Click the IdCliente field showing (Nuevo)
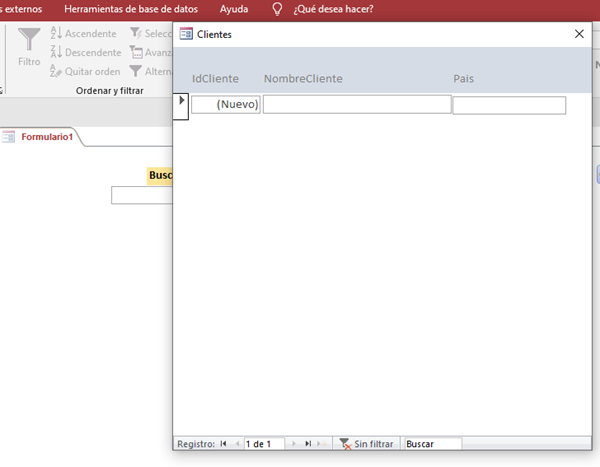This screenshot has width=600, height=467. point(226,104)
